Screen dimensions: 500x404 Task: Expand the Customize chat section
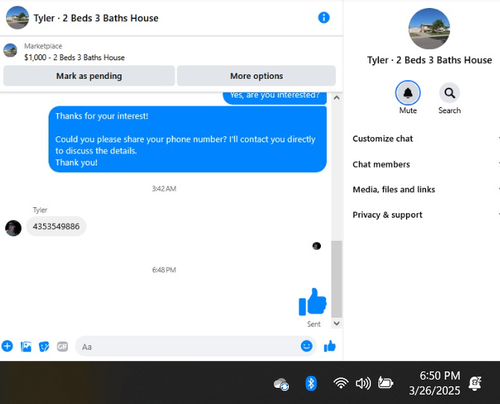(426, 138)
